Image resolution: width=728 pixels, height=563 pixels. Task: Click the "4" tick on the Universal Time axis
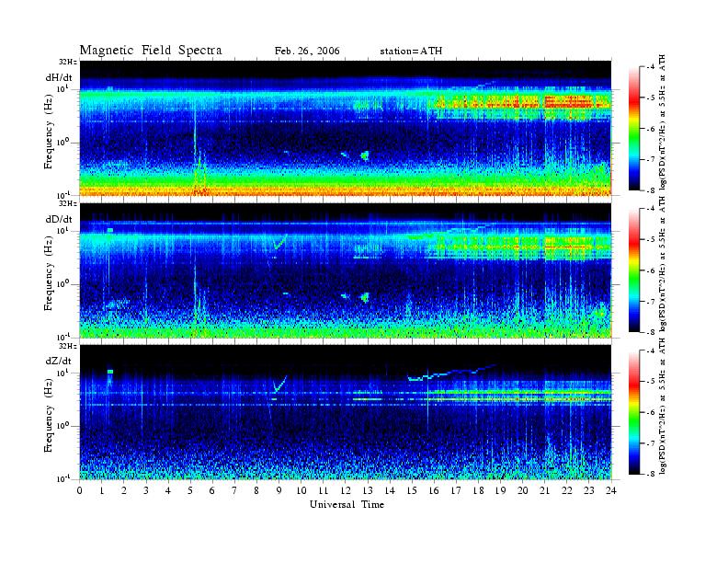pos(168,490)
